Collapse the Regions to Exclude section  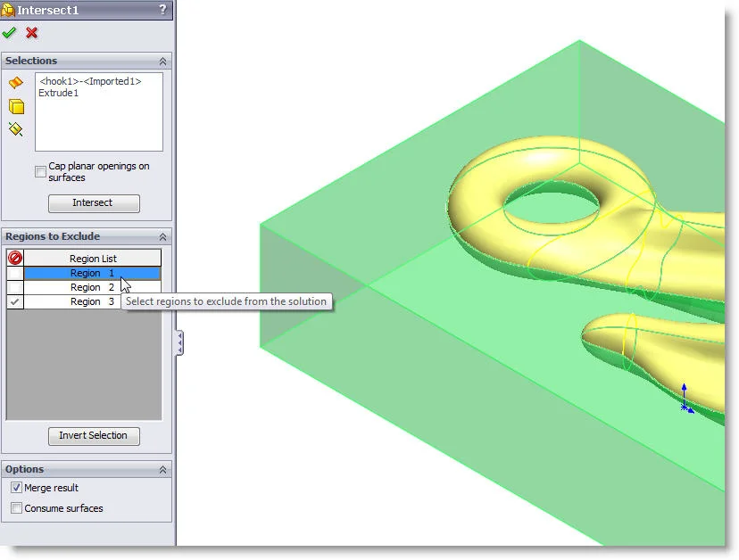[x=162, y=236]
